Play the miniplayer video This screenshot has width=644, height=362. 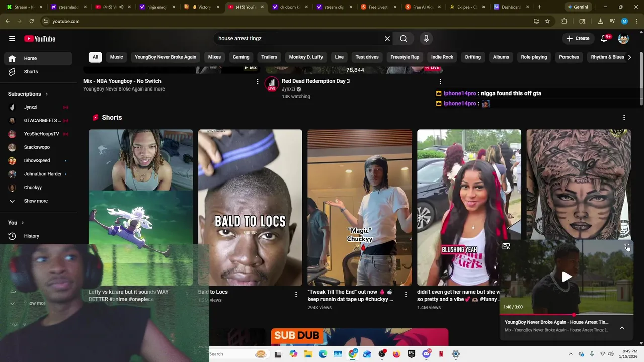click(x=567, y=277)
